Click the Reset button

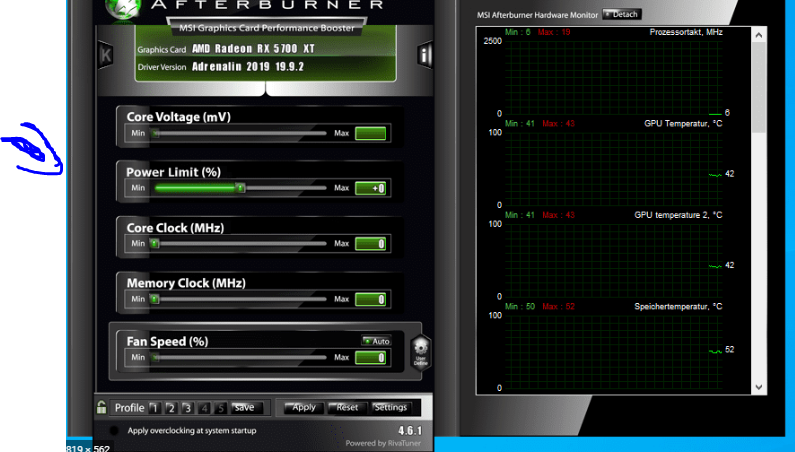click(347, 407)
